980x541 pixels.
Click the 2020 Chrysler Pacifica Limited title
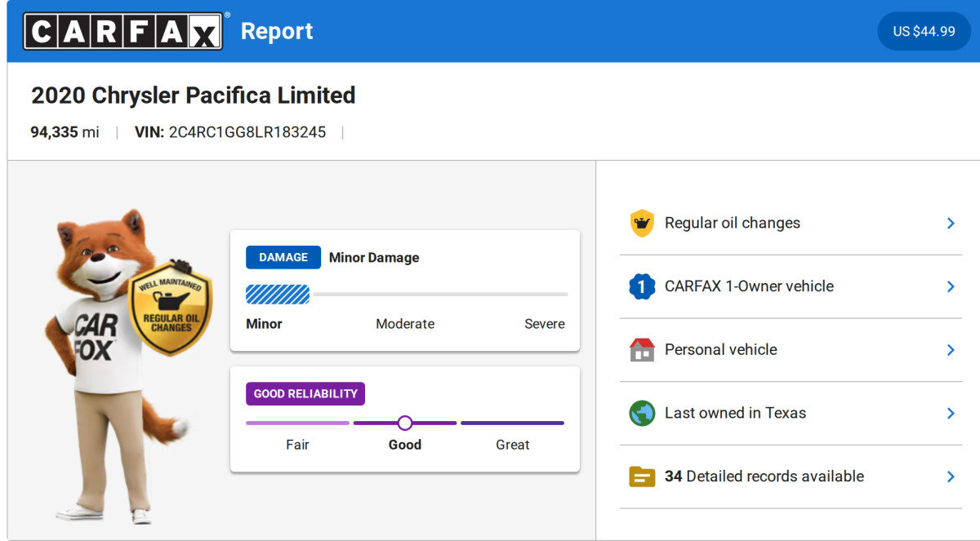pyautogui.click(x=193, y=95)
